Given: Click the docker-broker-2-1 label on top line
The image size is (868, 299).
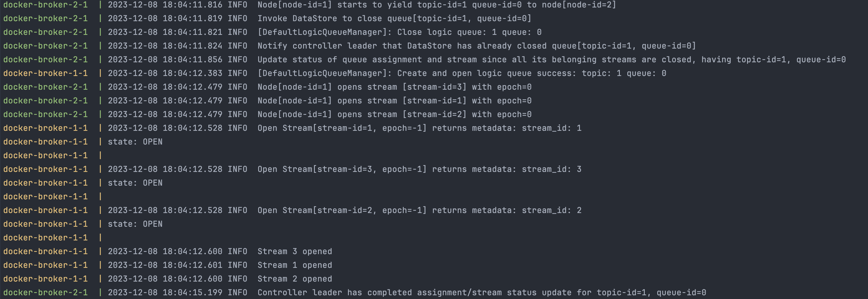Looking at the screenshot, I should 46,5.
